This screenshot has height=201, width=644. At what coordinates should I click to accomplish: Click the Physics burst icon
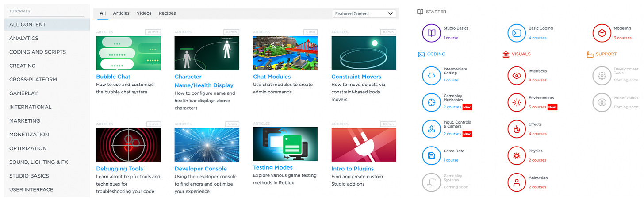(516, 155)
